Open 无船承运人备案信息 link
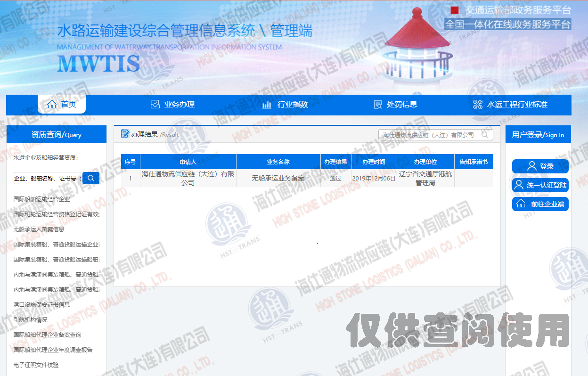The image size is (588, 376). click(39, 229)
